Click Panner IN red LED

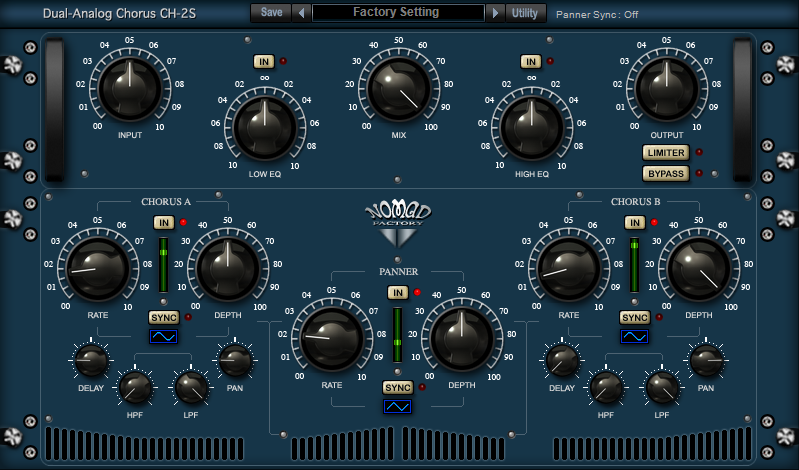coord(417,292)
